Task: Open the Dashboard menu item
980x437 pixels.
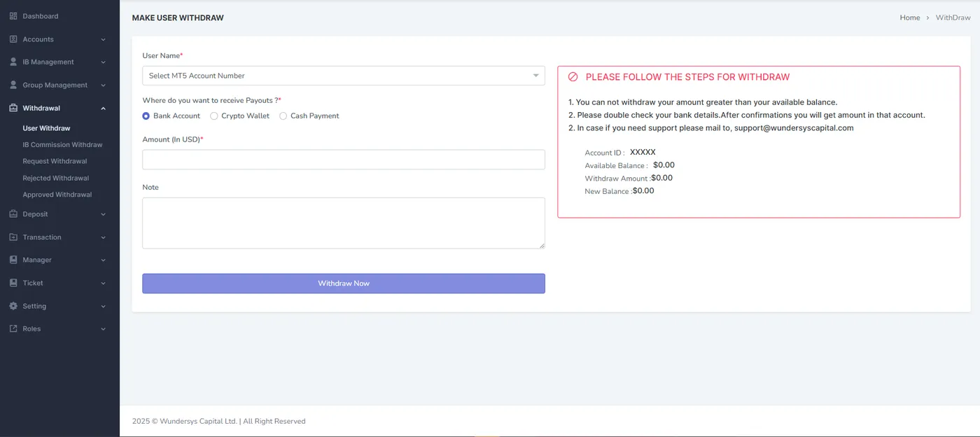Action: click(41, 16)
